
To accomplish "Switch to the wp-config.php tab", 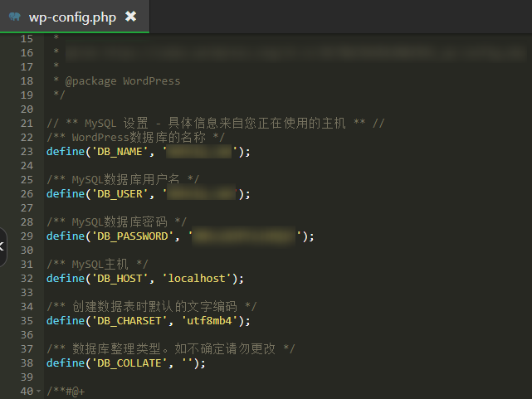I will (x=75, y=17).
